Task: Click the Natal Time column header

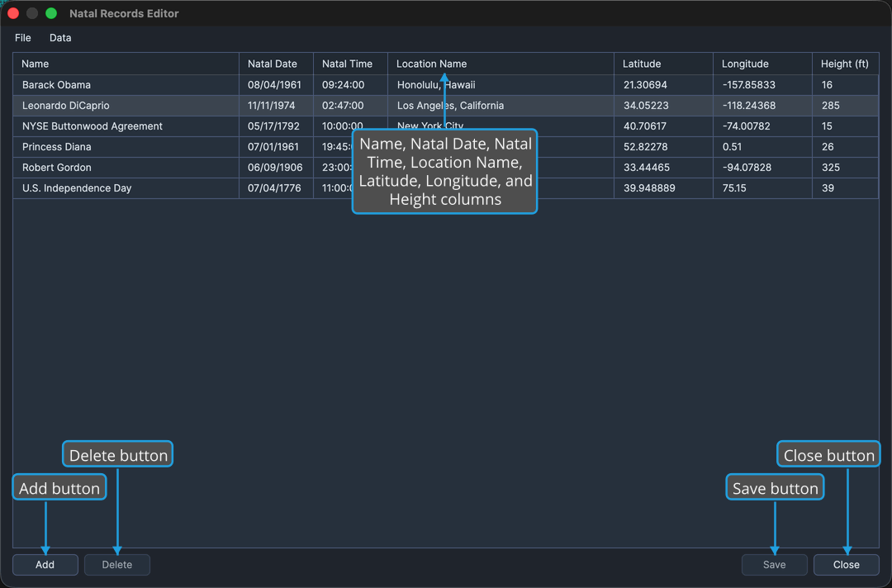Action: point(350,64)
